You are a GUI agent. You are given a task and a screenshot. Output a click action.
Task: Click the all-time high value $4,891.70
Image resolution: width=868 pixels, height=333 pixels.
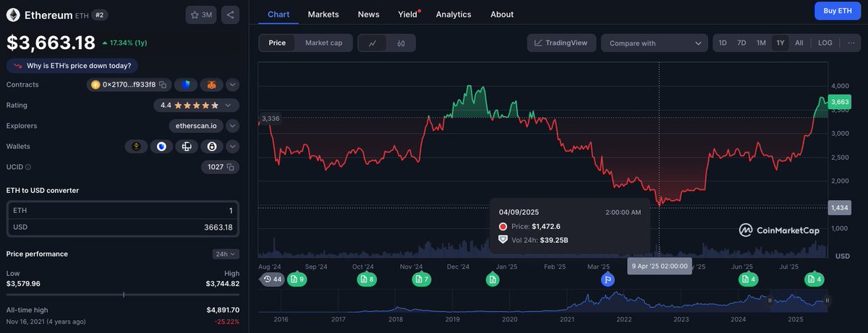223,310
